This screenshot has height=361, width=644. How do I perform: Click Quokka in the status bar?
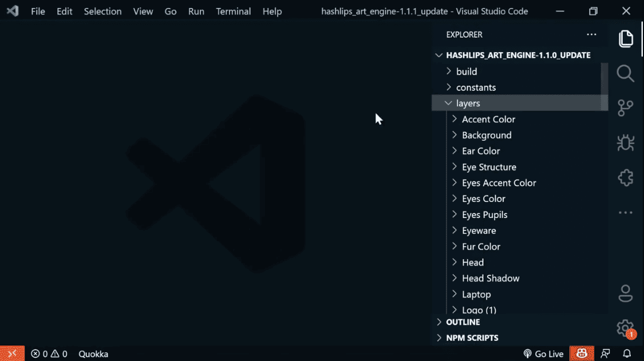pos(93,354)
